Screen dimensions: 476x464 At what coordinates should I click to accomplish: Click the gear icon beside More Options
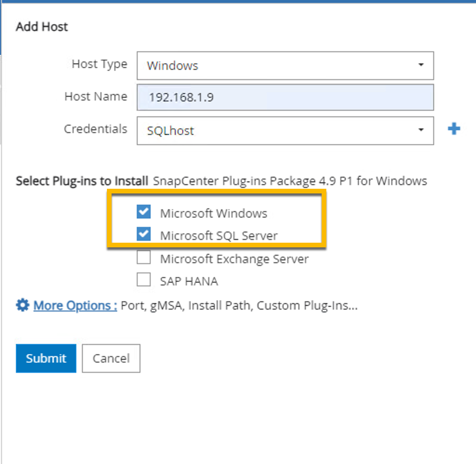(x=22, y=305)
